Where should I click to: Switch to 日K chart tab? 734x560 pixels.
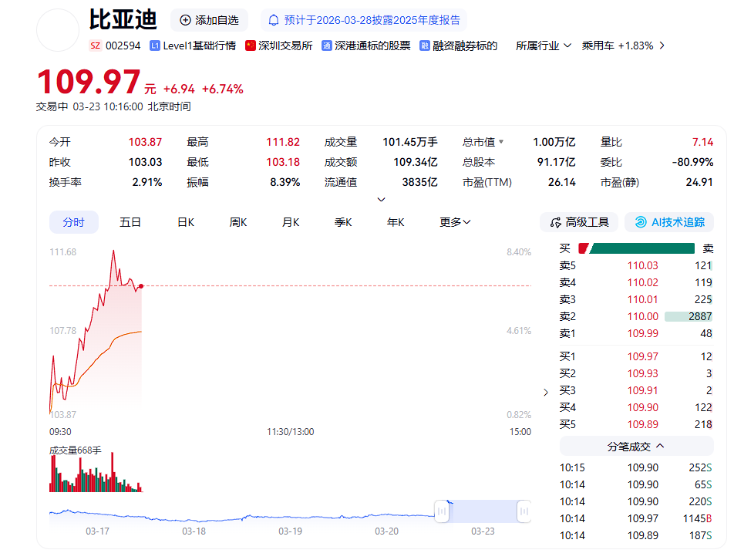tap(186, 222)
